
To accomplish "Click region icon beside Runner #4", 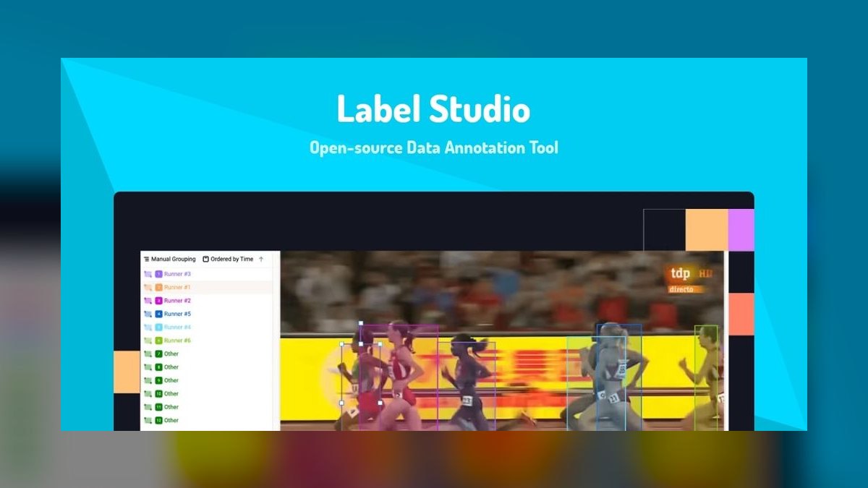I will tap(148, 328).
